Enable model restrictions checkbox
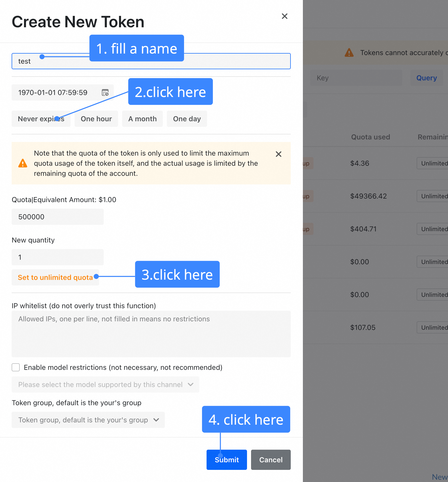This screenshot has height=482, width=448. (x=16, y=367)
